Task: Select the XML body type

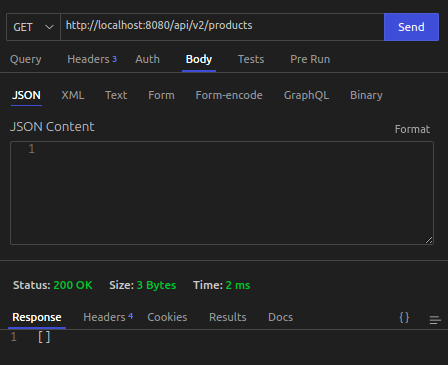Action: pyautogui.click(x=73, y=95)
